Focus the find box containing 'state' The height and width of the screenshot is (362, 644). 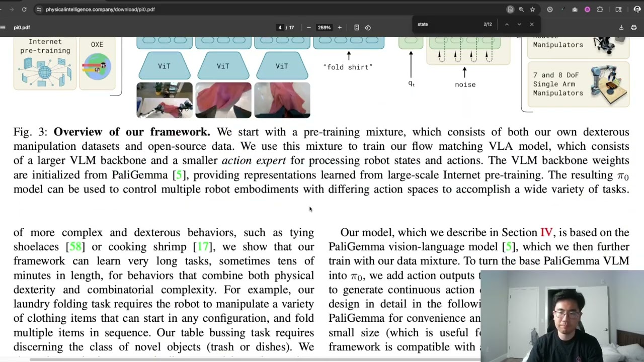pos(447,24)
